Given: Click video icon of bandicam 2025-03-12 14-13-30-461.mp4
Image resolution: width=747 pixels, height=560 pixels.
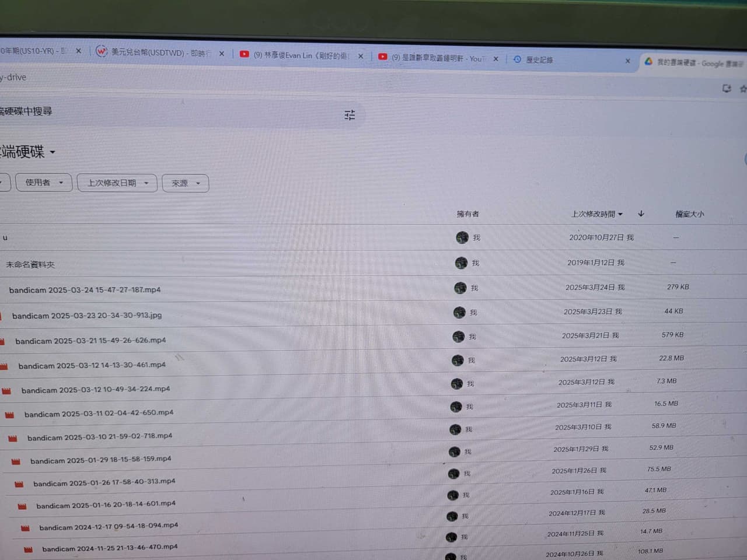Looking at the screenshot, I should tap(4, 366).
